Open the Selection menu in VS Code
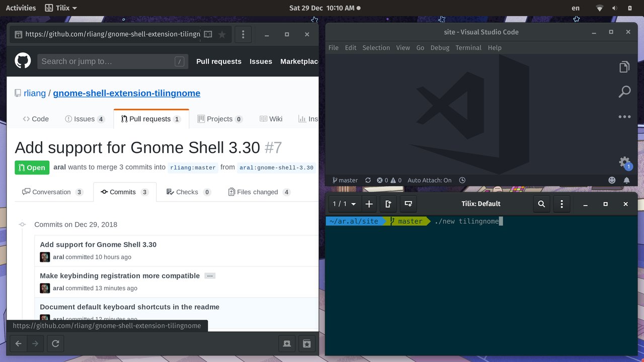 pos(376,48)
